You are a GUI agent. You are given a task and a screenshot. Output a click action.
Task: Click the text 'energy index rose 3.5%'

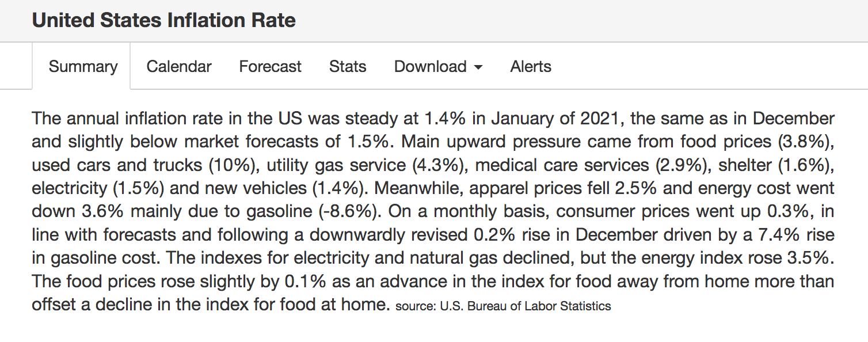[x=740, y=257]
